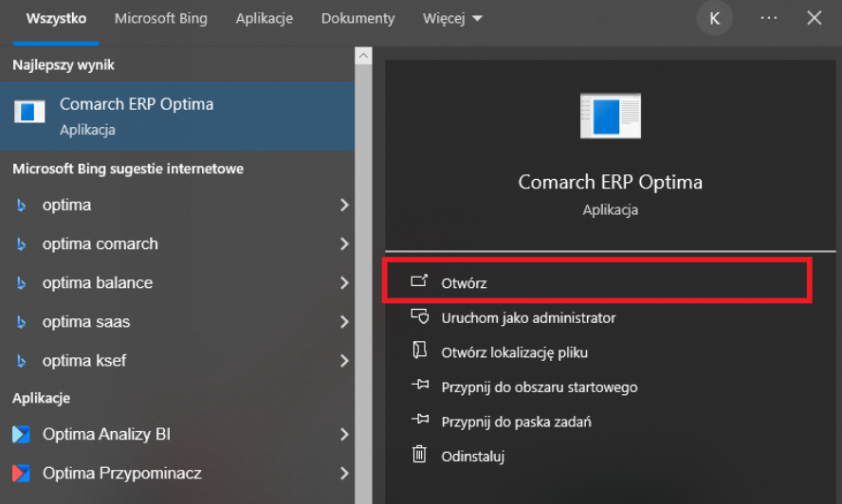842x504 pixels.
Task: Click Bing icon beside 'optima comarch'
Action: [x=21, y=244]
